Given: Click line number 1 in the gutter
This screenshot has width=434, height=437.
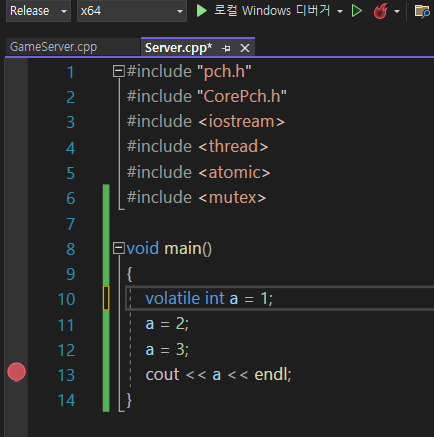Looking at the screenshot, I should click(70, 72).
